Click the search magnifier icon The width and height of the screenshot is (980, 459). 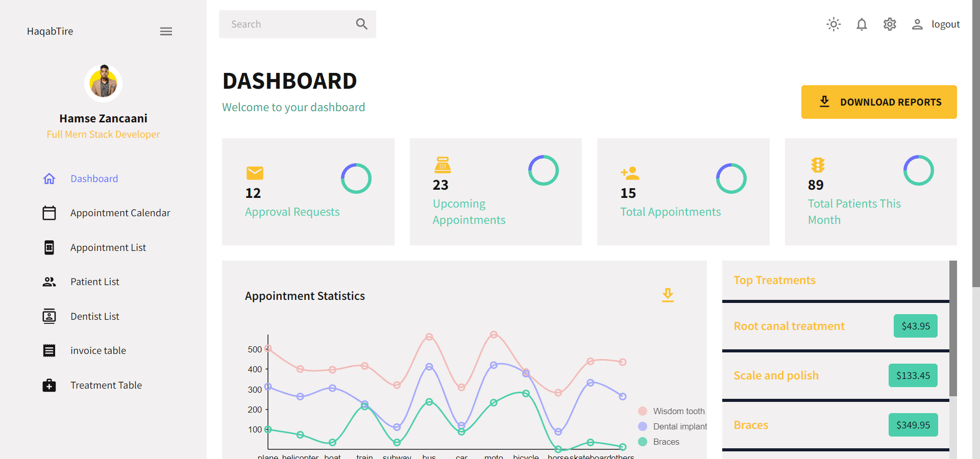click(x=361, y=24)
